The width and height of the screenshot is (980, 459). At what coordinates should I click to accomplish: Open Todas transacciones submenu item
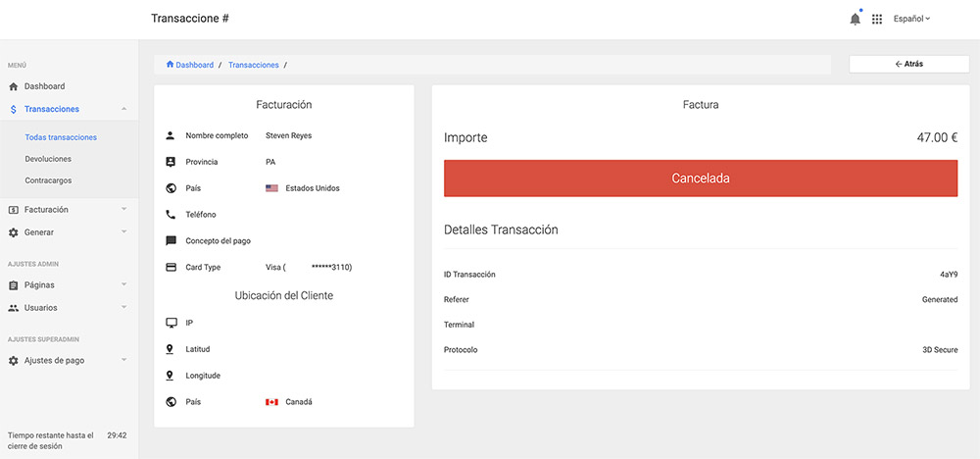coord(61,137)
